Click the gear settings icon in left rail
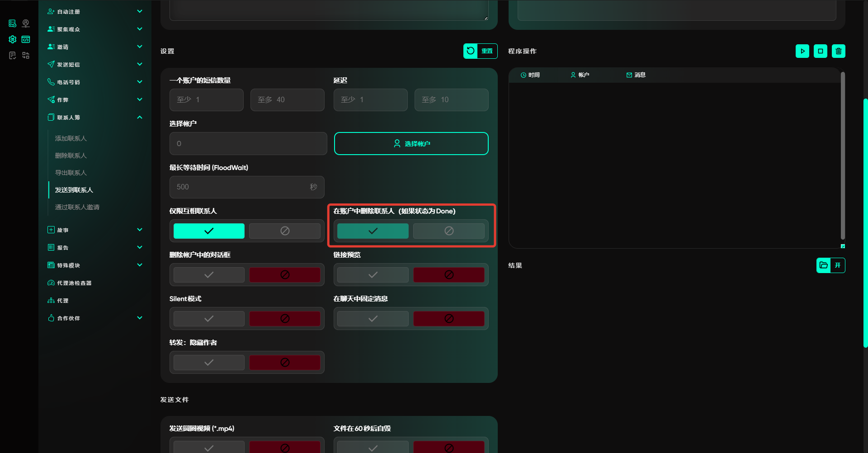The width and height of the screenshot is (868, 453). click(x=13, y=39)
